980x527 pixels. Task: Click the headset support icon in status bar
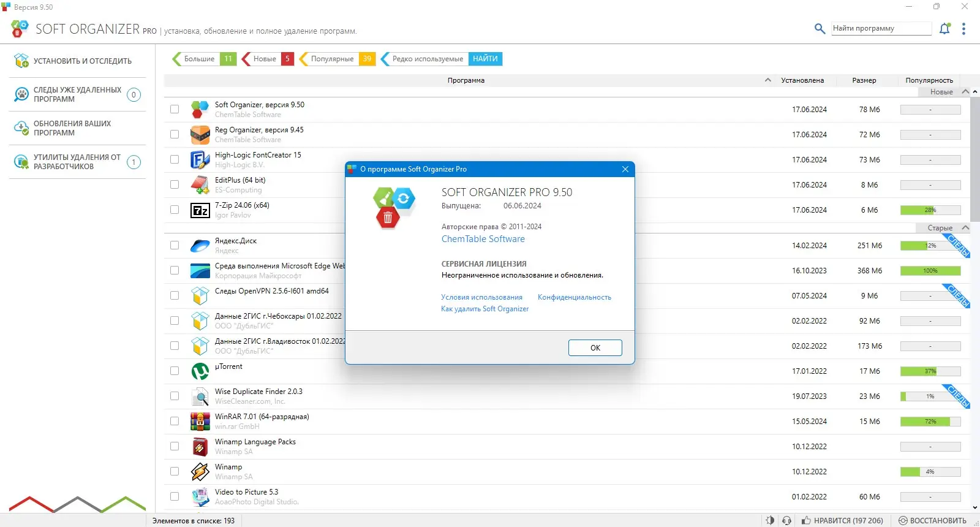click(787, 520)
